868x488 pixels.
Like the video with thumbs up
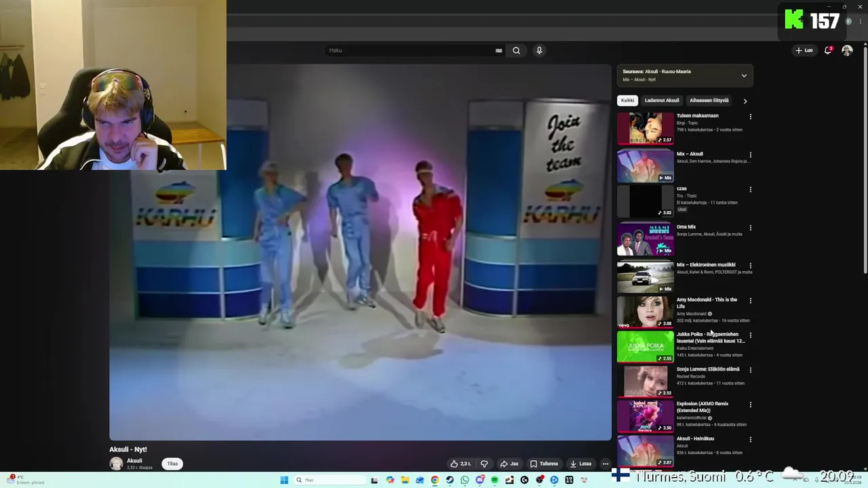point(460,464)
